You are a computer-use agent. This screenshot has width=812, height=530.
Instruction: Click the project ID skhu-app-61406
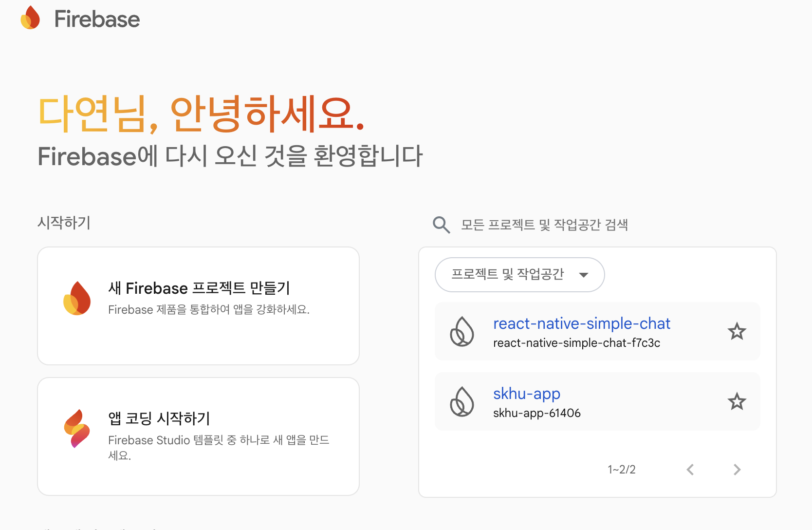point(536,413)
